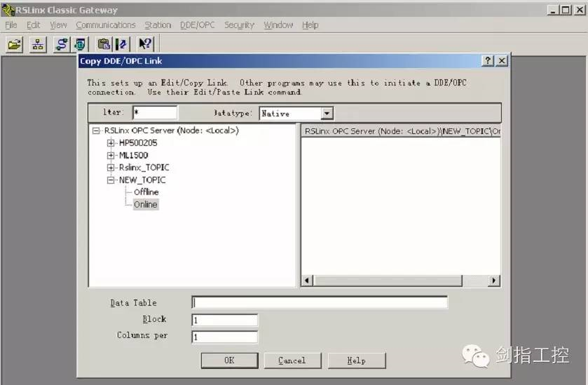The image size is (588, 385).
Task: Click the dialog Help button
Action: (357, 360)
